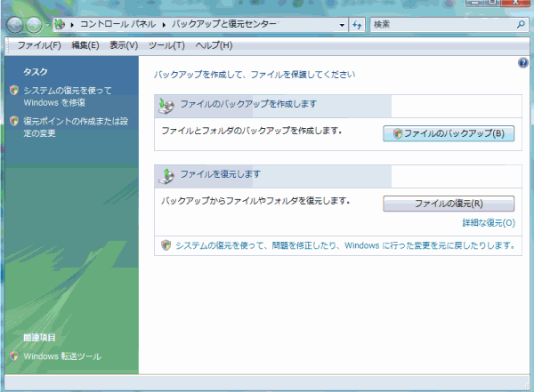Image resolution: width=534 pixels, height=392 pixels.
Task: Open Windows 転送ツール link
Action: pos(62,356)
